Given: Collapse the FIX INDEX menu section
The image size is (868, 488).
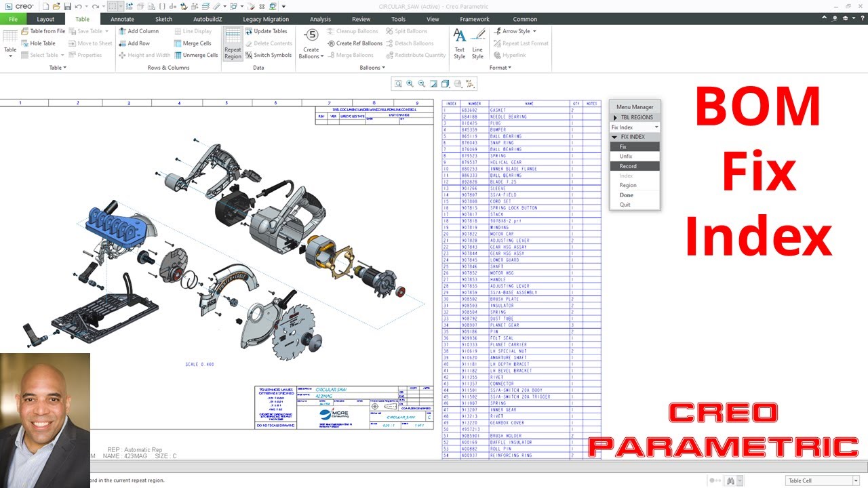Looking at the screenshot, I should pyautogui.click(x=635, y=137).
